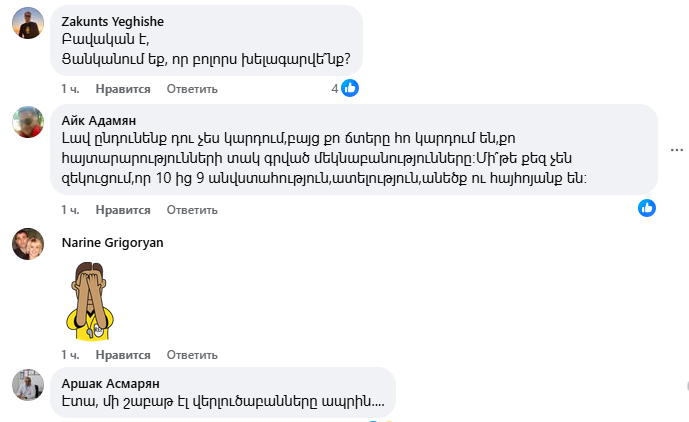Click the like reaction icon on Zakunts Yeghishe's comment
The height and width of the screenshot is (422, 689).
click(x=350, y=89)
